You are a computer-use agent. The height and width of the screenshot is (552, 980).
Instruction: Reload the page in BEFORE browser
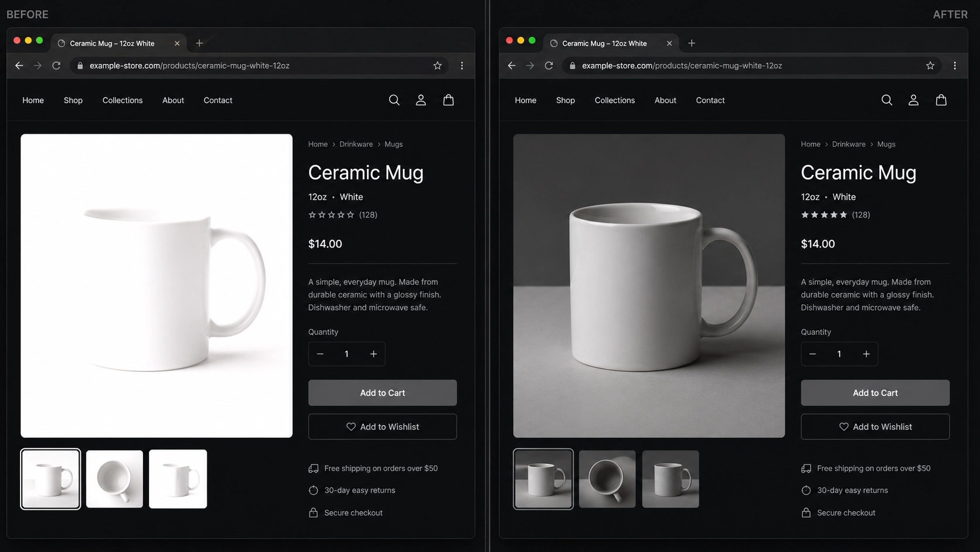point(56,66)
